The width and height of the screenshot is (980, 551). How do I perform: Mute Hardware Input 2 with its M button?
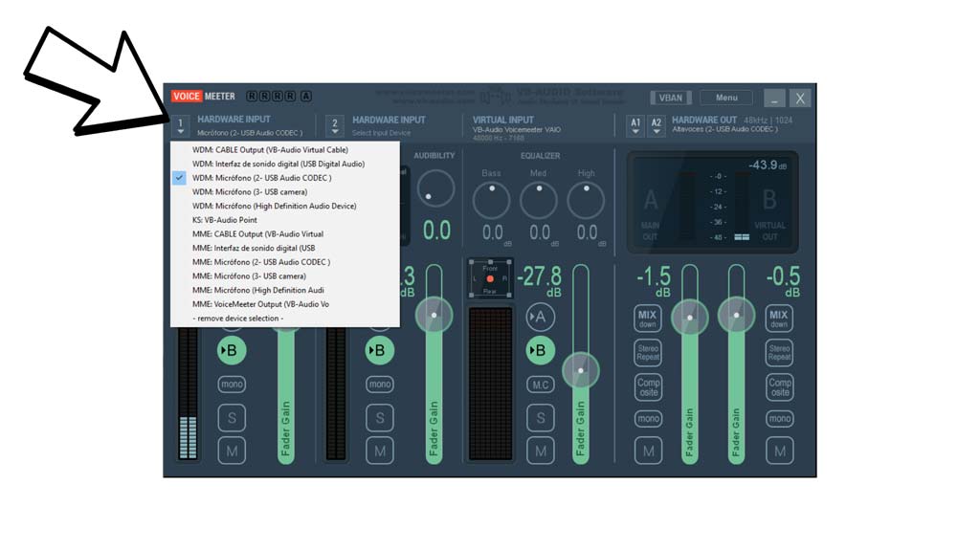pyautogui.click(x=380, y=451)
